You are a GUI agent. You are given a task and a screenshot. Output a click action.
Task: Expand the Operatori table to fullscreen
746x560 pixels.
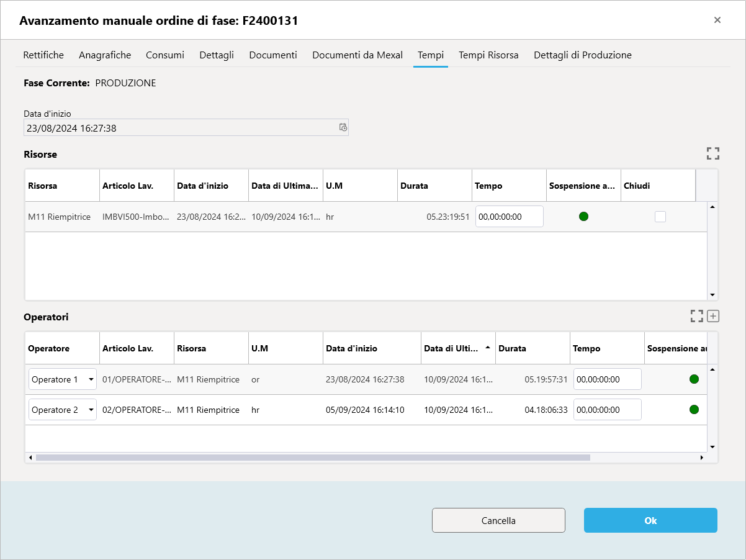tap(696, 316)
